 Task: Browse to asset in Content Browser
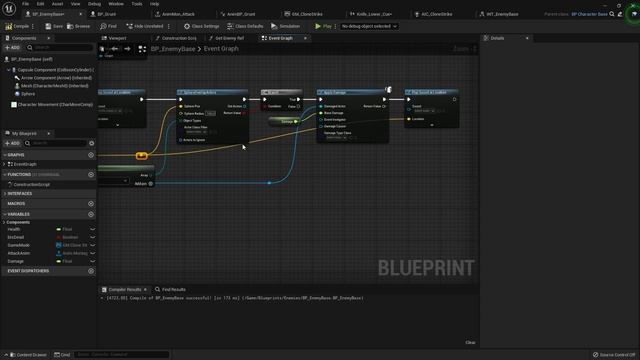tap(78, 26)
